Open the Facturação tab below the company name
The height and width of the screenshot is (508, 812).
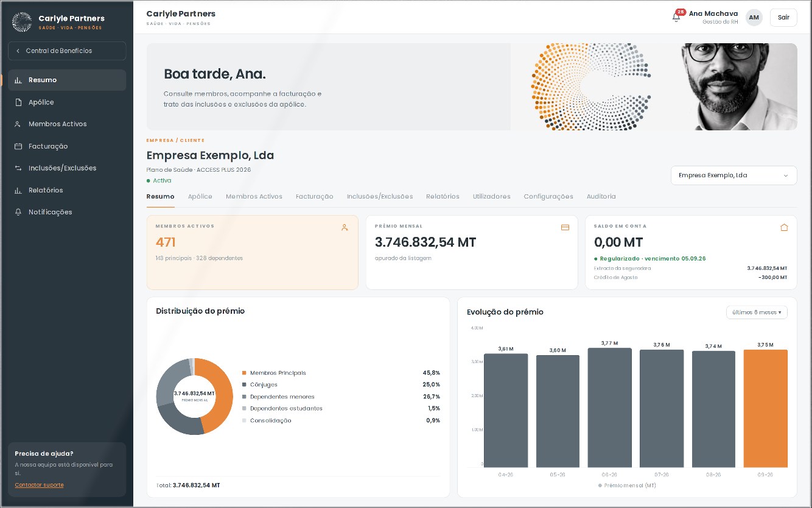tap(315, 197)
